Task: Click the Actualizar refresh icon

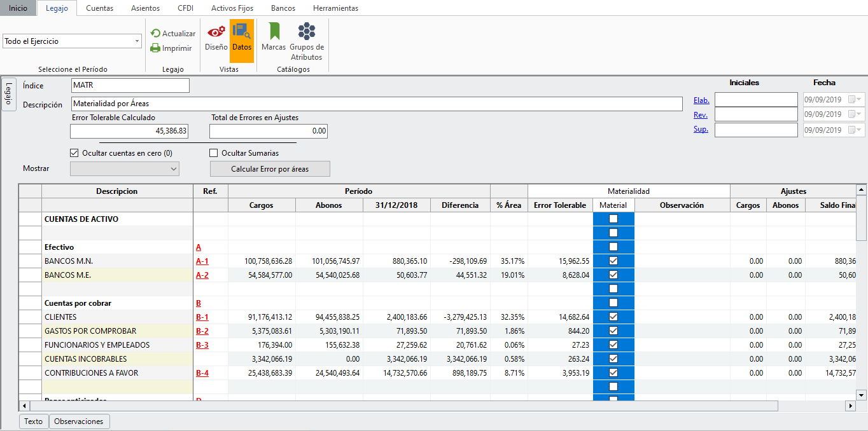Action: [156, 34]
